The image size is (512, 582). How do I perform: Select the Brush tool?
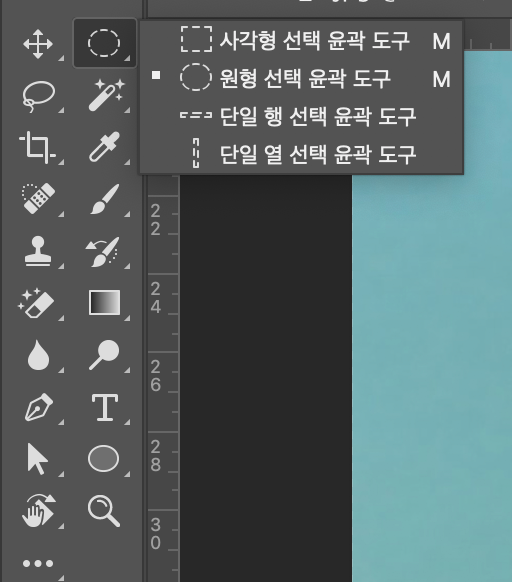105,199
